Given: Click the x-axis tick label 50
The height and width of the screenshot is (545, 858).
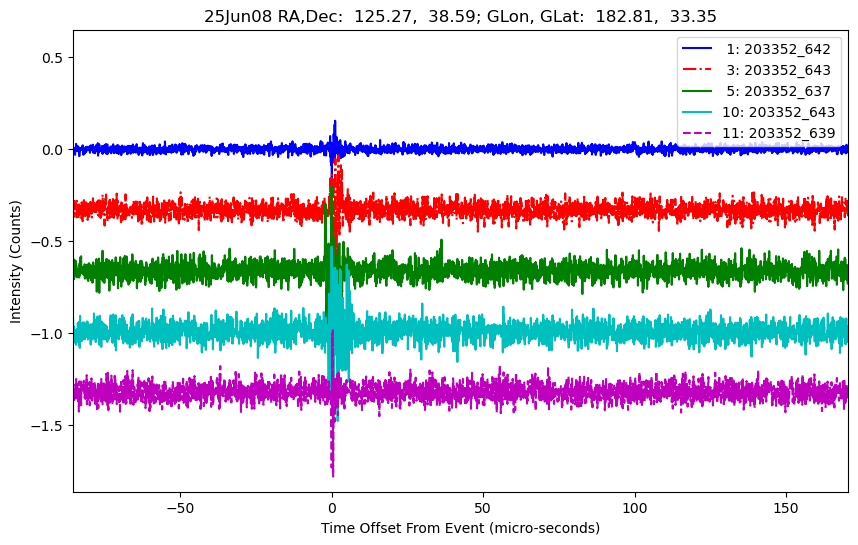Looking at the screenshot, I should 483,508.
